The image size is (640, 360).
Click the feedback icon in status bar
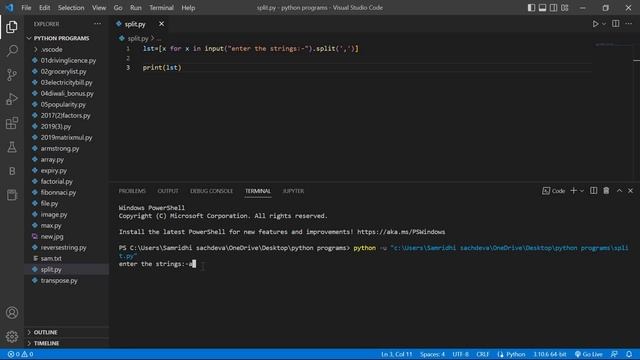(614, 354)
